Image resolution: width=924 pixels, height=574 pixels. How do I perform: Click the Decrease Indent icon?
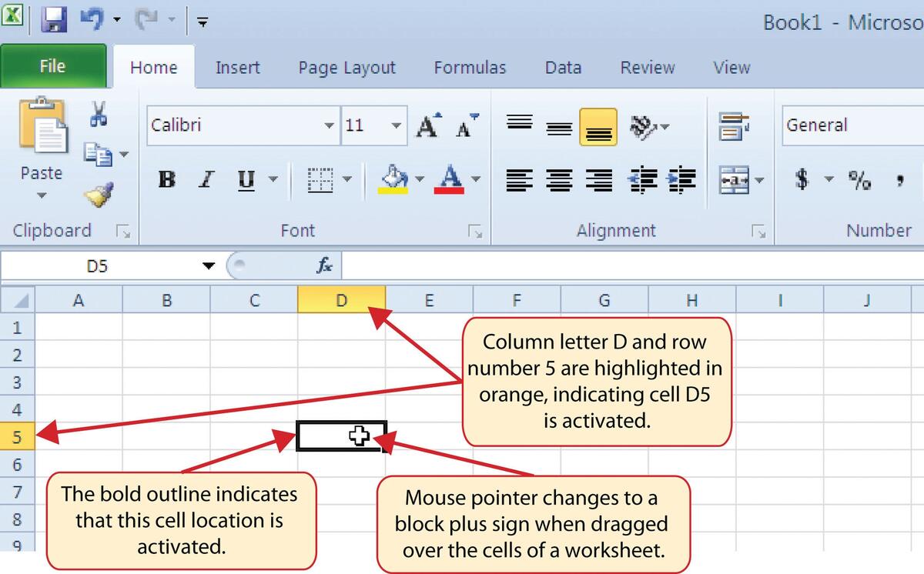click(x=642, y=181)
